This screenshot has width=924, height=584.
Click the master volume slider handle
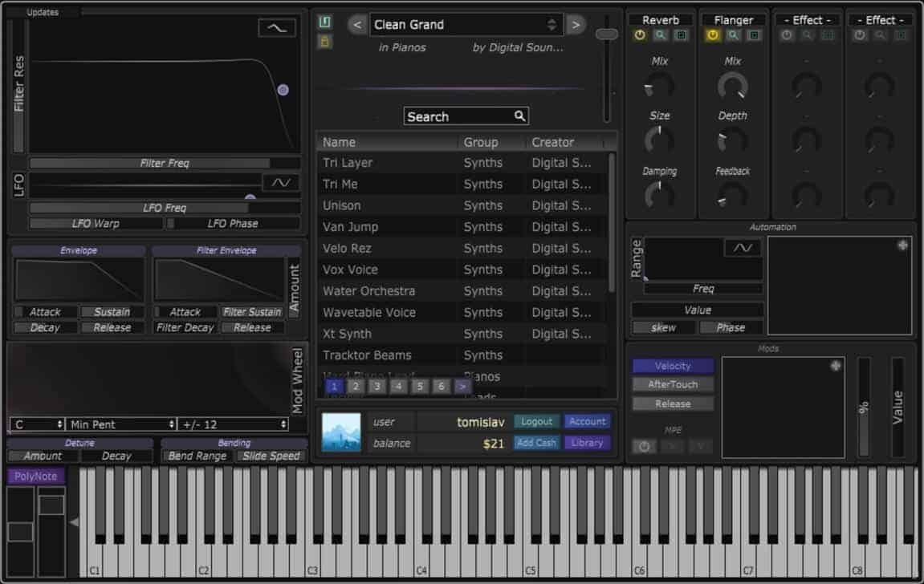[606, 34]
